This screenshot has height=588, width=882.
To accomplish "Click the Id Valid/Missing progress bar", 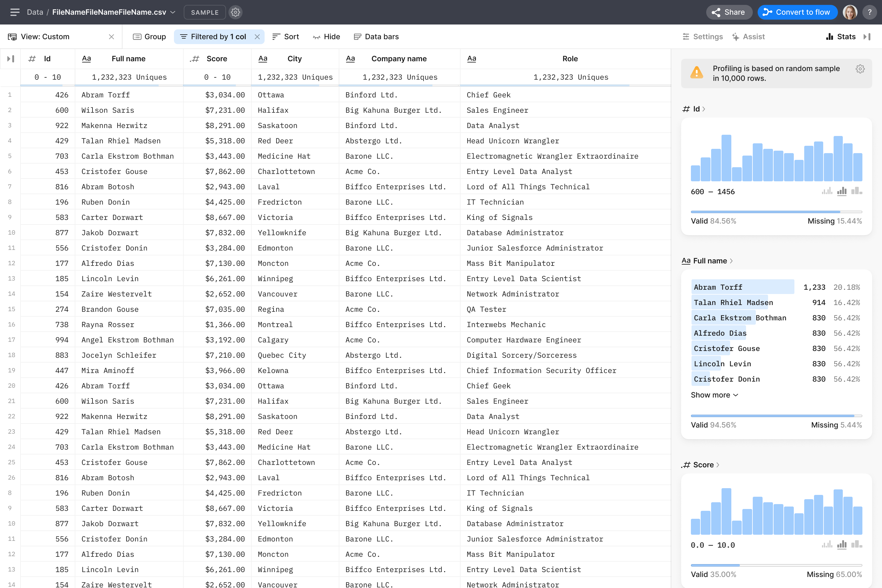I will (x=776, y=212).
